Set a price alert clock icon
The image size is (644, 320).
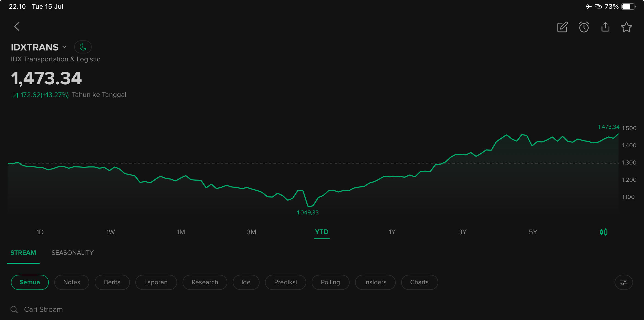584,27
